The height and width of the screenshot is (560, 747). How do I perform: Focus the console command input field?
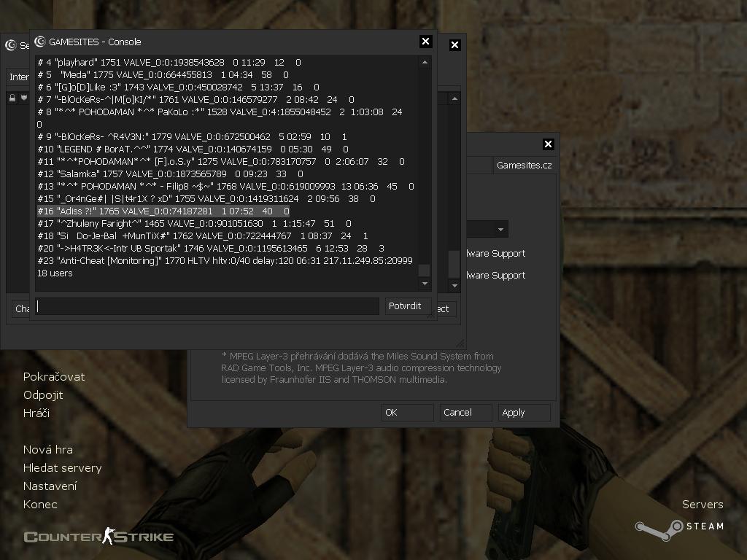tap(208, 306)
